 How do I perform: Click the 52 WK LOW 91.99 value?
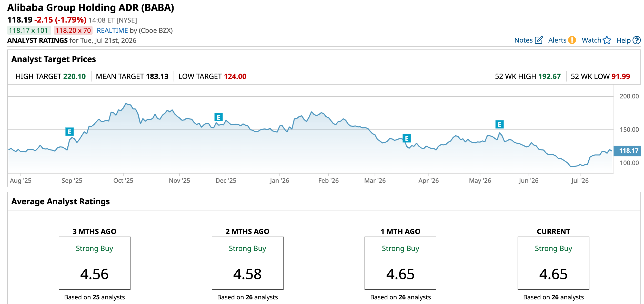click(x=621, y=76)
